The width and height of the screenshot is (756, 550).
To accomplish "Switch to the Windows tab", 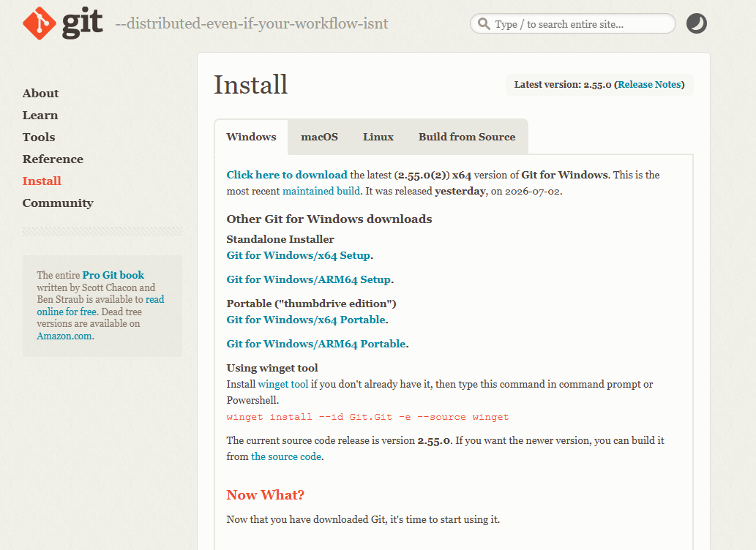I will (251, 137).
